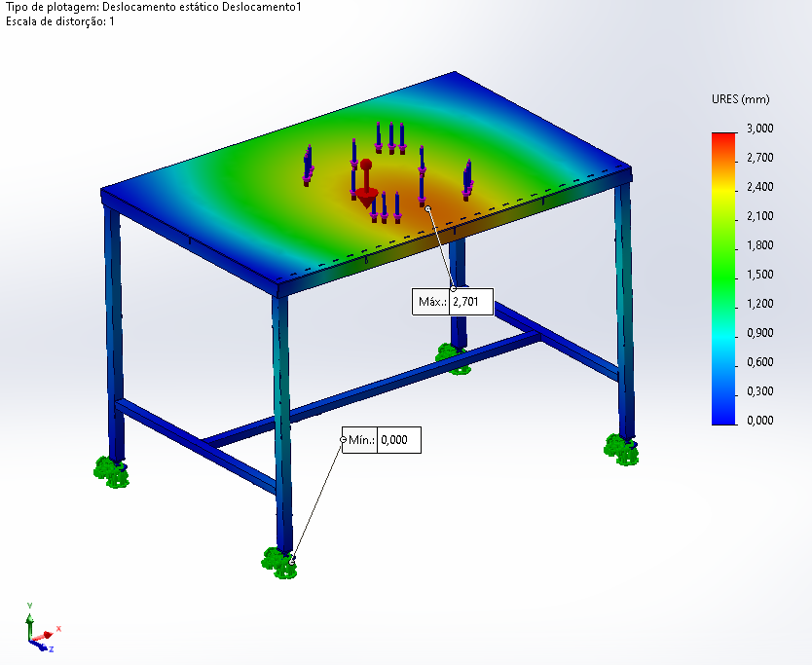The width and height of the screenshot is (812, 665).
Task: Select the green fixture symbol at rear leg
Action: (453, 359)
